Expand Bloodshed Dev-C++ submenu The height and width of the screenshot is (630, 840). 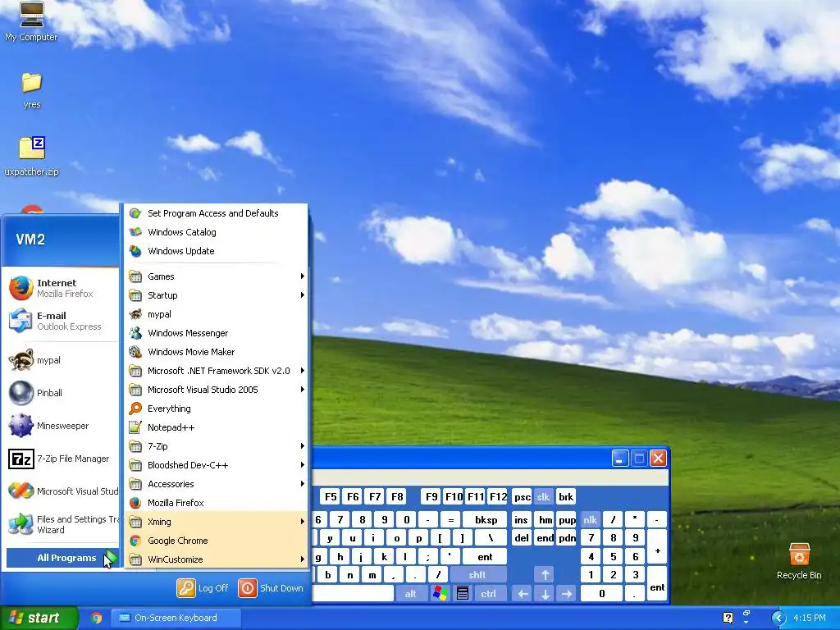click(x=217, y=465)
